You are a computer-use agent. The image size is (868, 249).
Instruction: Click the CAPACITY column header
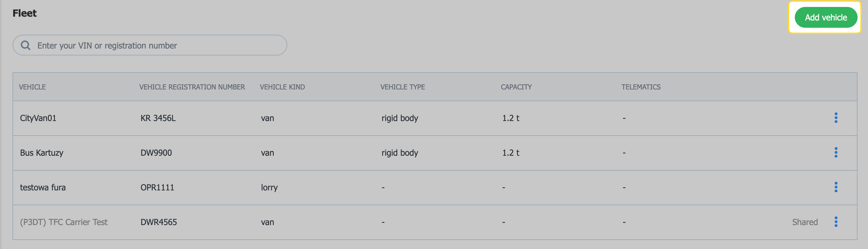tap(516, 87)
